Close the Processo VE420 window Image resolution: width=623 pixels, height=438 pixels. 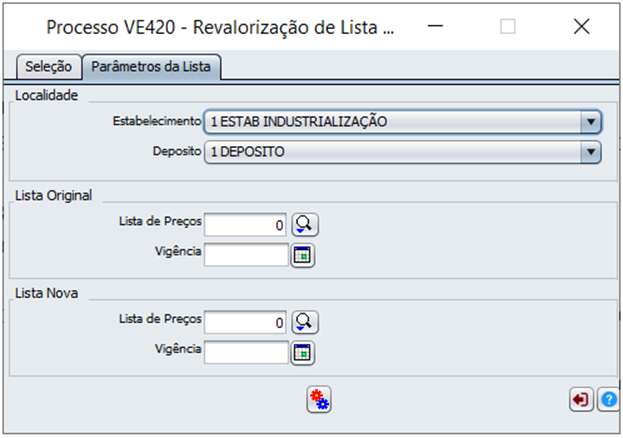(x=582, y=27)
